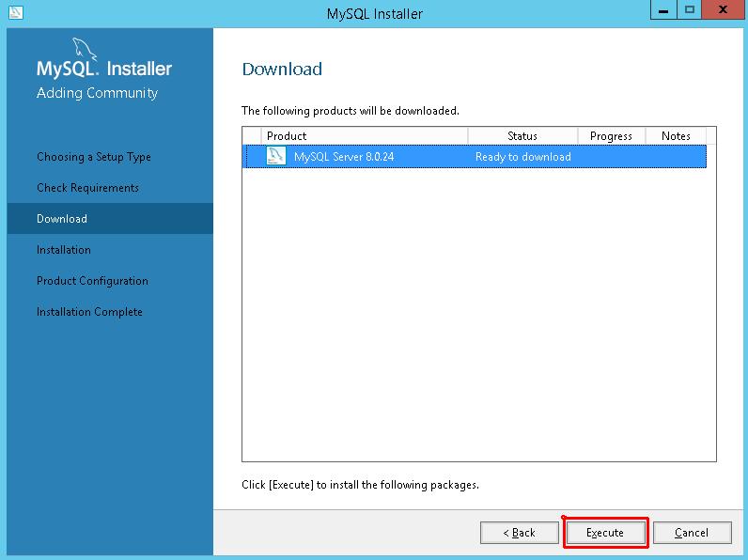Click the MySQL Server product icon
748x560 pixels.
click(275, 157)
